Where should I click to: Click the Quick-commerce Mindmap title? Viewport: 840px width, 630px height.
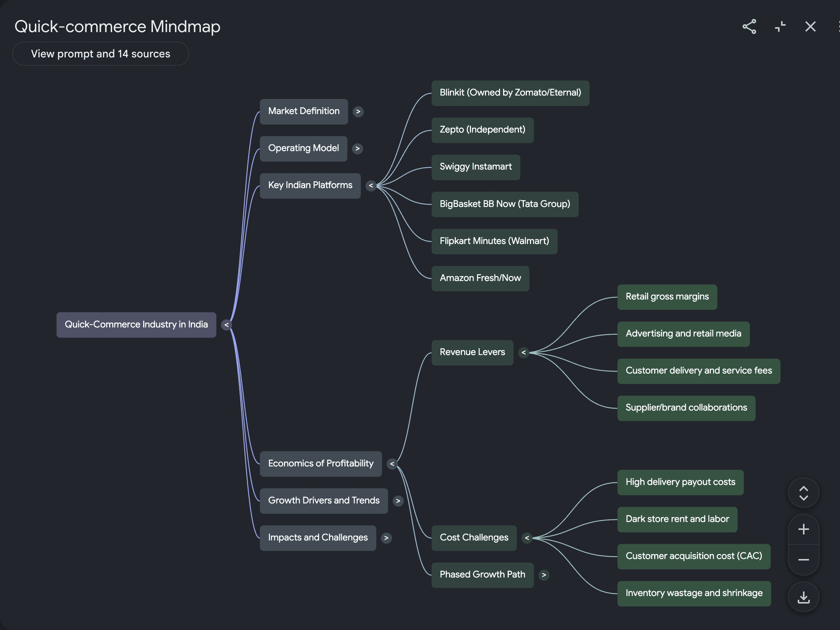(117, 26)
